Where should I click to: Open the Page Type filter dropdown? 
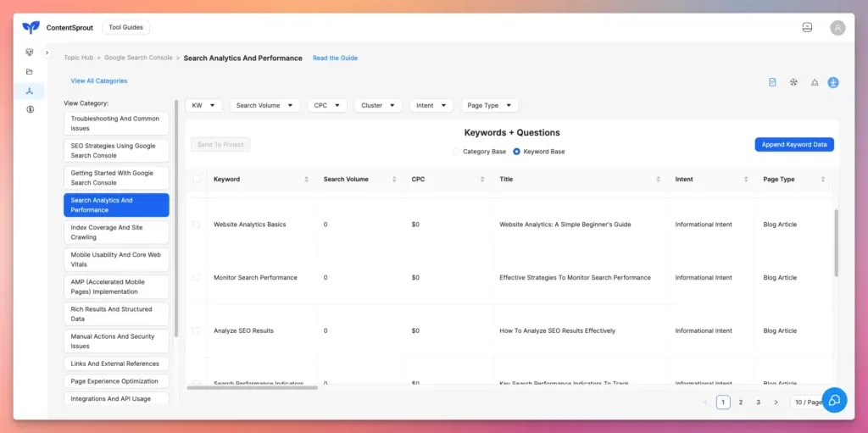(x=489, y=106)
